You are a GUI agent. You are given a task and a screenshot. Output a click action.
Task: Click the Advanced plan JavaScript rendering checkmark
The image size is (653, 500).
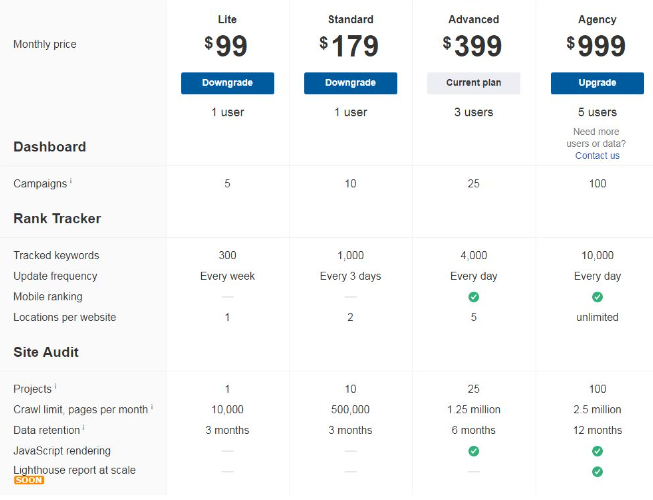pos(473,451)
